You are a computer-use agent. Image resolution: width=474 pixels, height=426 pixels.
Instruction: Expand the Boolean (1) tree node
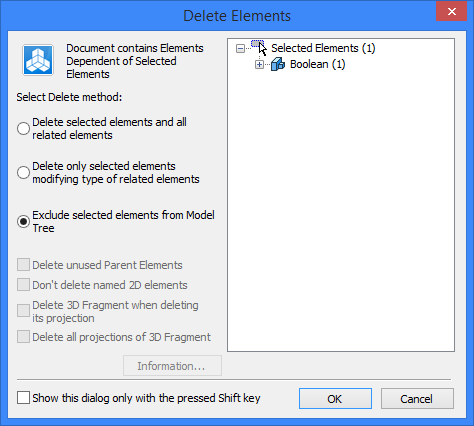pyautogui.click(x=259, y=64)
